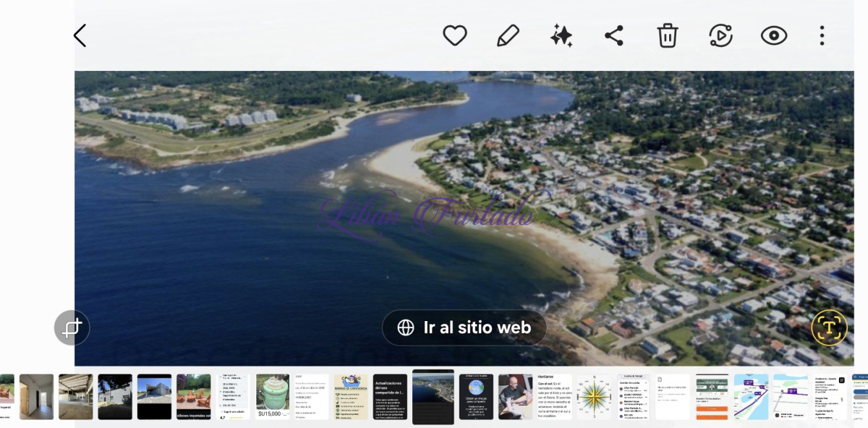Mark photo as favorite with heart icon

click(x=455, y=35)
